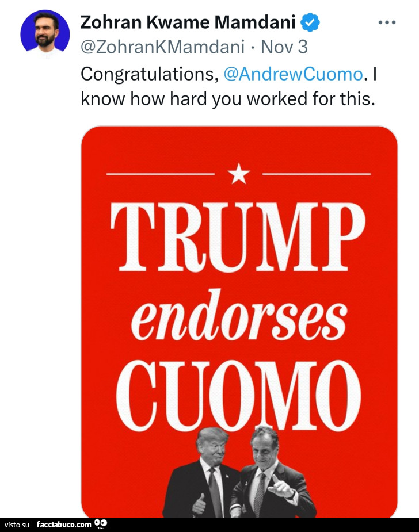Open the tweet author's profile picture
The height and width of the screenshot is (532, 419).
45,34
